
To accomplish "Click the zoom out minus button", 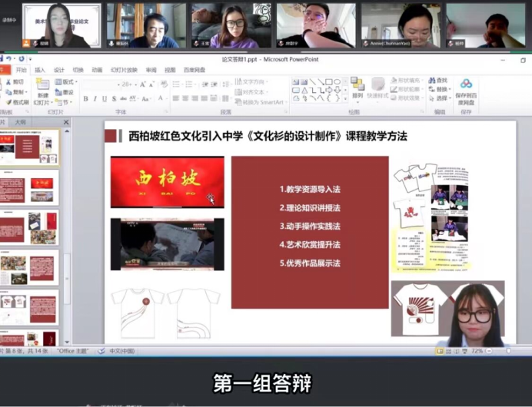I will [489, 351].
